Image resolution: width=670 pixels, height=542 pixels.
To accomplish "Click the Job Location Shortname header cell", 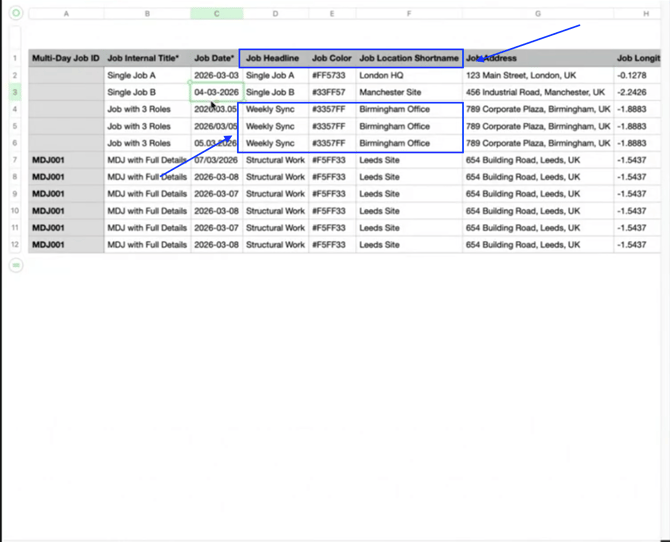I will point(409,58).
